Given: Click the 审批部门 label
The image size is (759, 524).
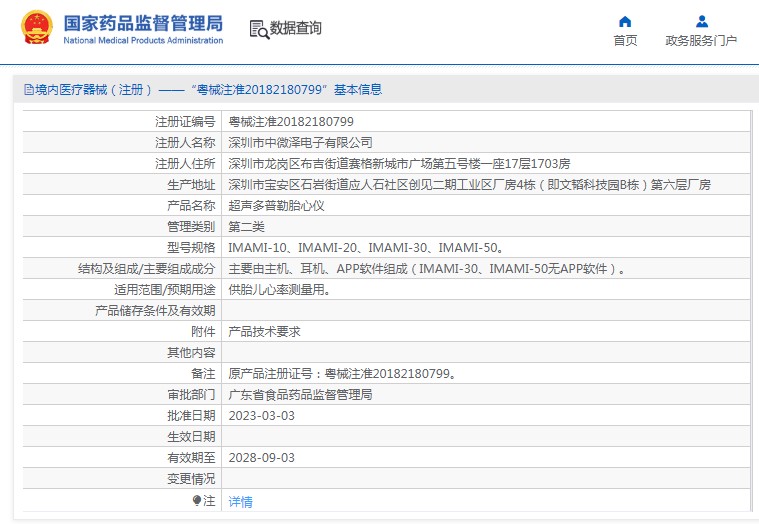Looking at the screenshot, I should 191,394.
